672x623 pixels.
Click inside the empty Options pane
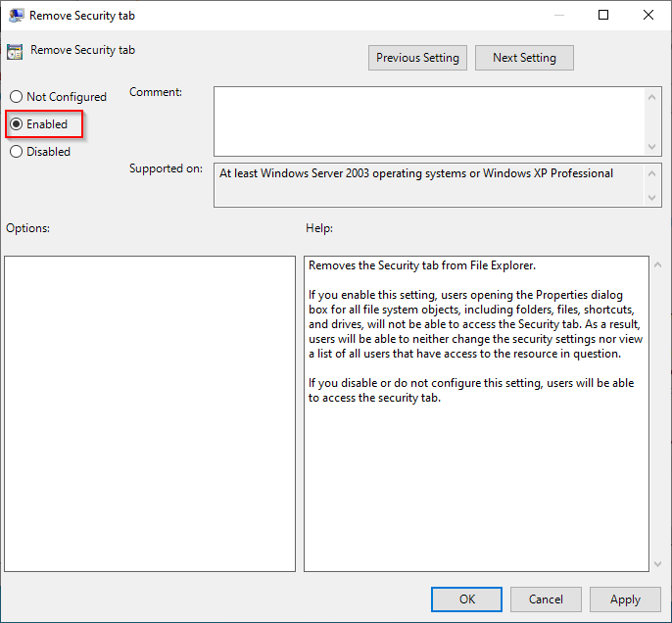pyautogui.click(x=150, y=413)
